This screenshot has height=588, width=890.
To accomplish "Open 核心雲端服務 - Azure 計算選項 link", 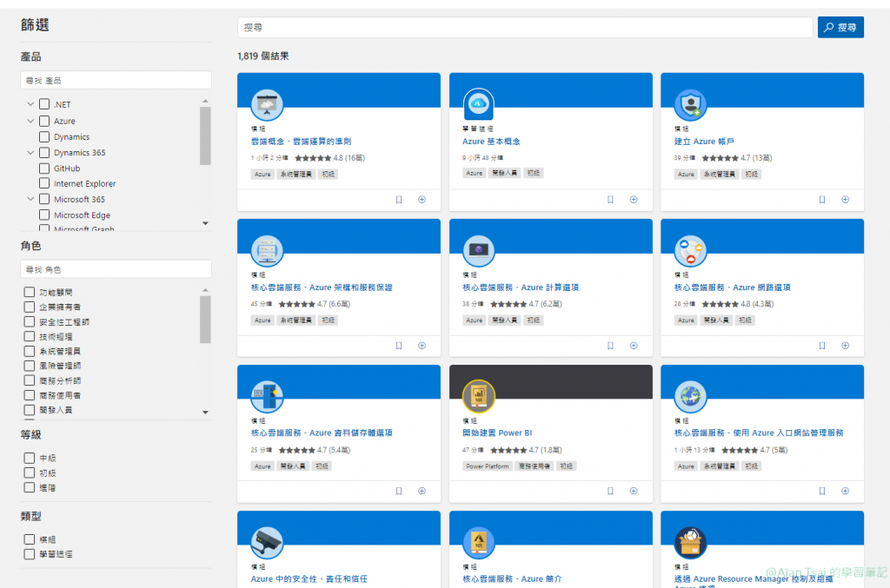I will (521, 287).
